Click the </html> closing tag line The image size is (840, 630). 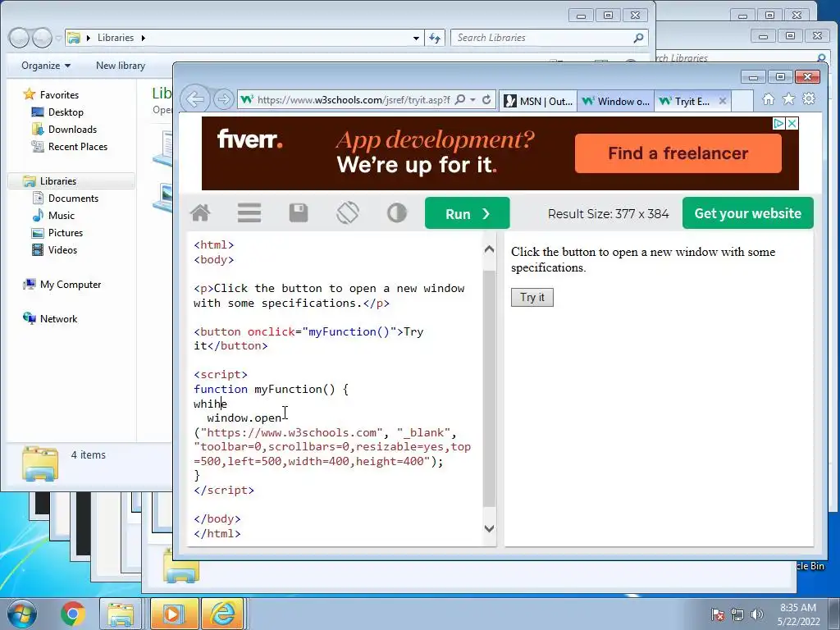(x=217, y=533)
